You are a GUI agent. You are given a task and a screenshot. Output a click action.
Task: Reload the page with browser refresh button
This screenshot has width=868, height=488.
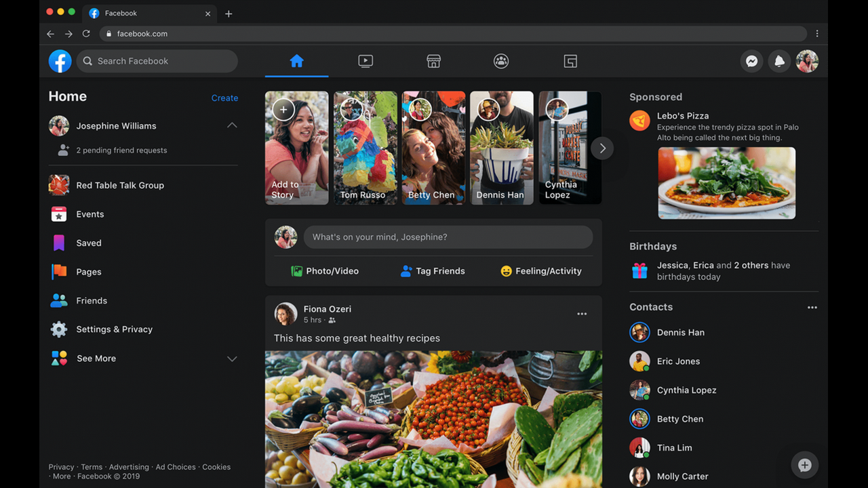86,34
